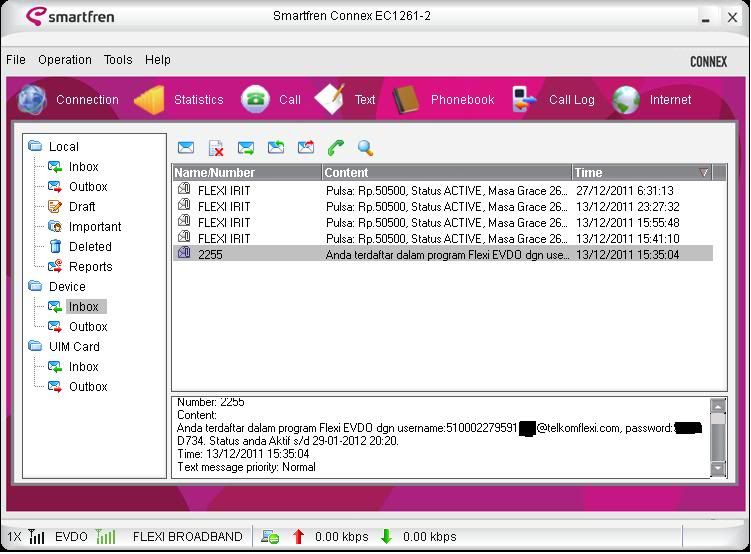Open UIM Card Inbox folder
The width and height of the screenshot is (751, 554).
click(x=83, y=367)
